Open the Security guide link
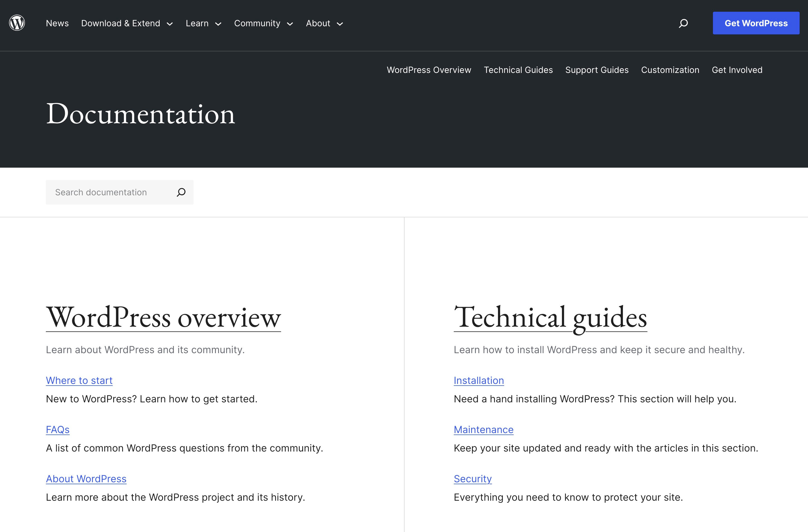Screen dimensions: 808x532 [x=472, y=479]
